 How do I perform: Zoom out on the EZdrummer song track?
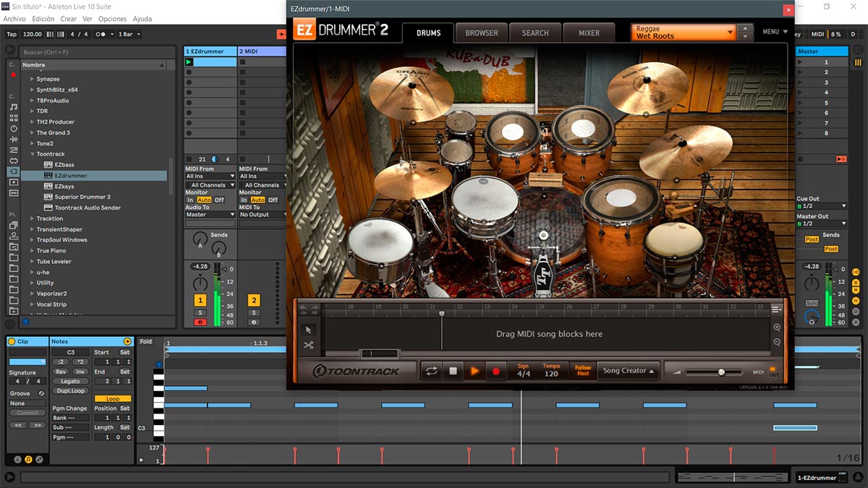click(x=777, y=342)
